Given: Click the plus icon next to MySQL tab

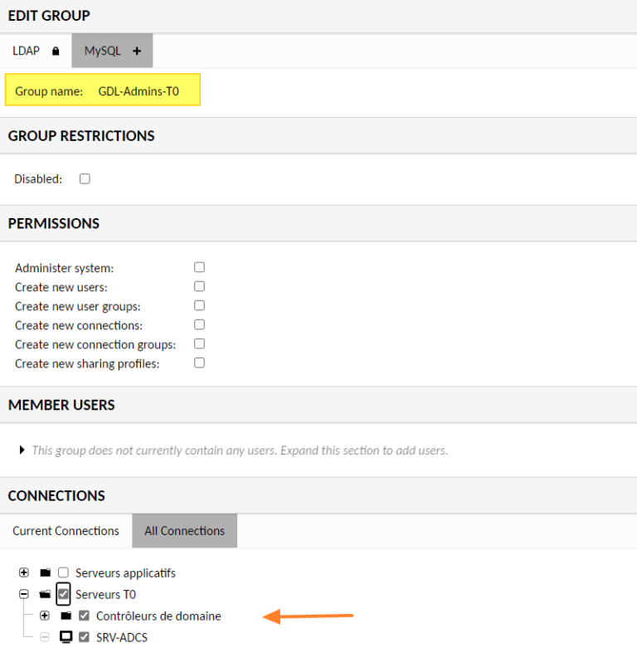Looking at the screenshot, I should click(x=137, y=51).
